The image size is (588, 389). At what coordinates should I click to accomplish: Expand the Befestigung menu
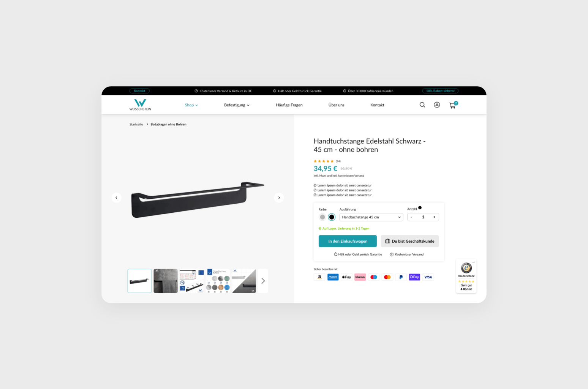[237, 105]
